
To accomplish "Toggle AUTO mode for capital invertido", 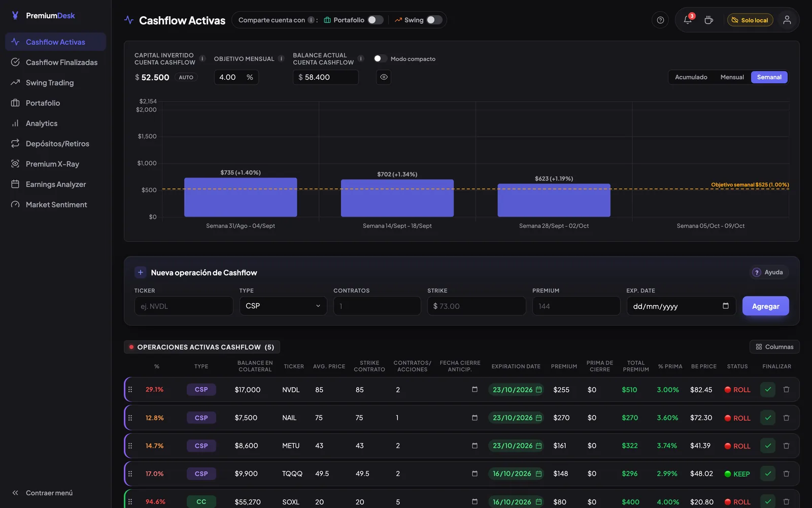I will 186,77.
